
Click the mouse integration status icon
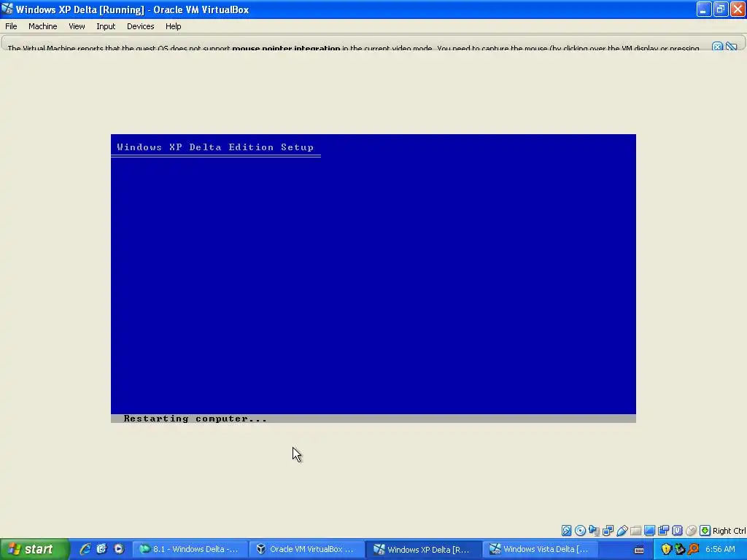(x=691, y=531)
